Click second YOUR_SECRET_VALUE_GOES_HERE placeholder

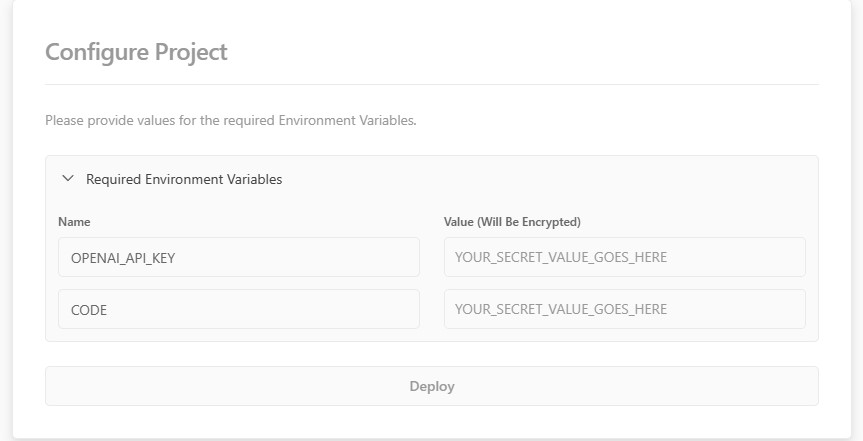coord(560,309)
